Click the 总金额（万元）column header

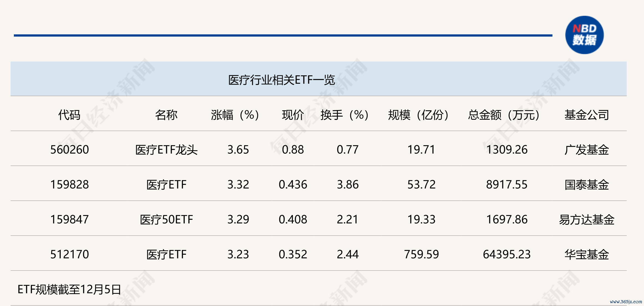pyautogui.click(x=504, y=115)
